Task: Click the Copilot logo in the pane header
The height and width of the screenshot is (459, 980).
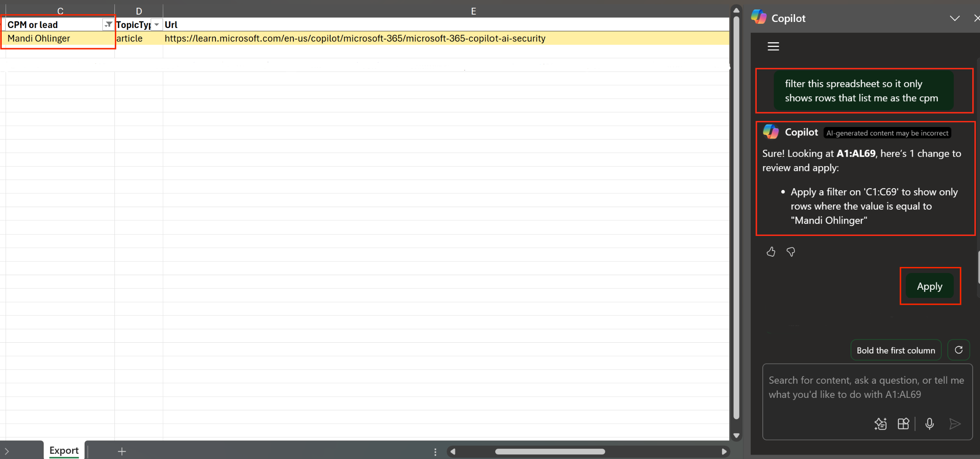Action: (x=758, y=17)
